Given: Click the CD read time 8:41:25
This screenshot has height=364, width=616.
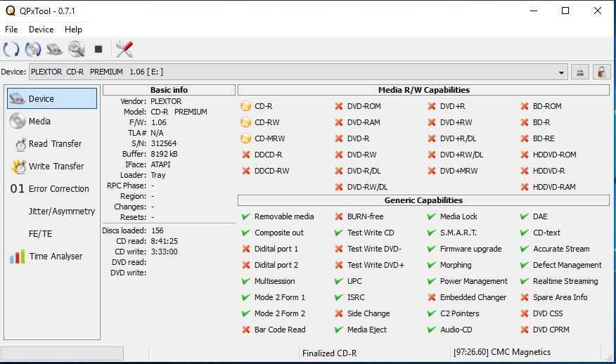Looking at the screenshot, I should point(165,241).
